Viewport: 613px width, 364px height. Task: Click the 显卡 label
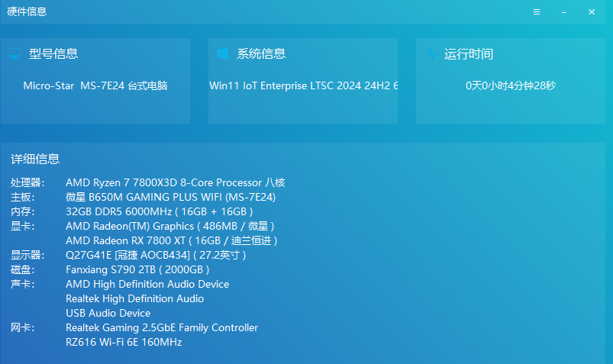[23, 226]
